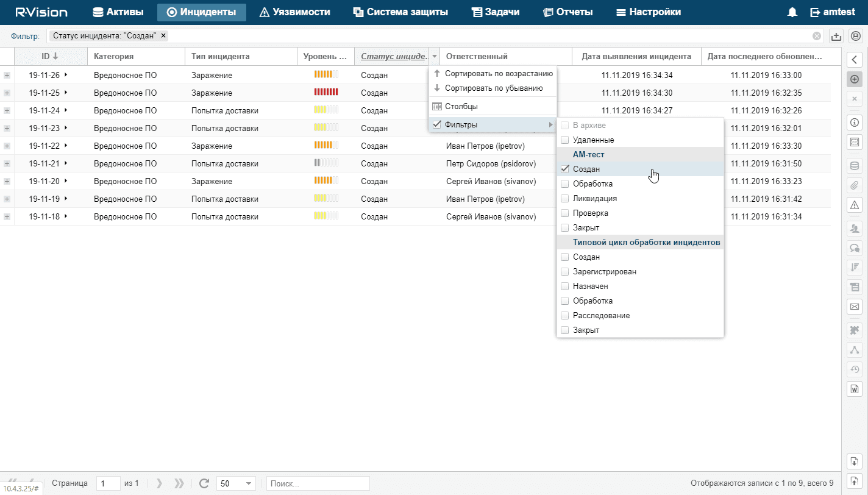The width and height of the screenshot is (868, 495).
Task: Click the sorted list icon in sidebar
Action: click(855, 267)
